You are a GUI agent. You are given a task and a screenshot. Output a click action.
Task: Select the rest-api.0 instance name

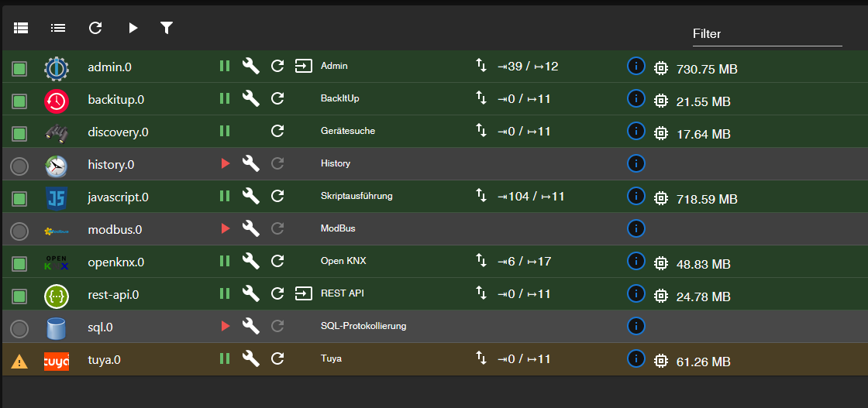click(113, 295)
